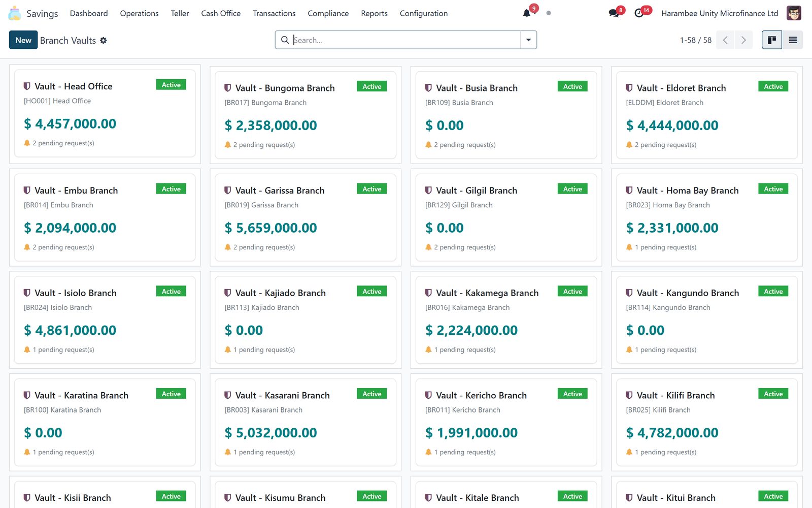Click the Branch Vaults settings gear
The height and width of the screenshot is (508, 812).
pos(104,40)
